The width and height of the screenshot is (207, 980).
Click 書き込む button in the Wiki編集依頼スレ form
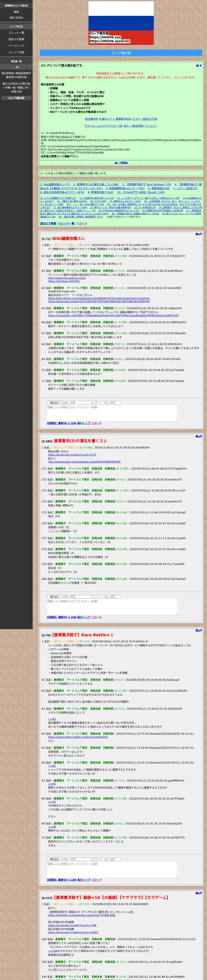[55, 402]
